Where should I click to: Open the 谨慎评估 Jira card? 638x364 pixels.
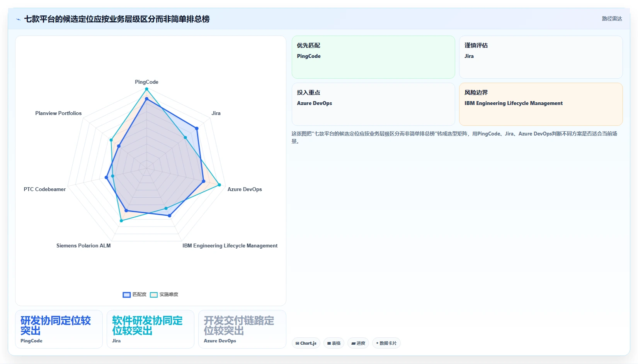click(541, 57)
